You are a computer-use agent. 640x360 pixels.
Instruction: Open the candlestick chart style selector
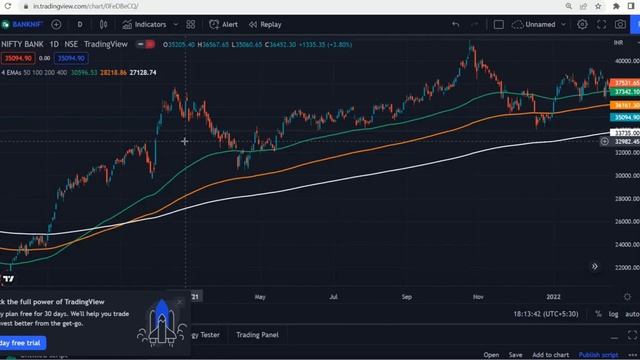[x=104, y=24]
